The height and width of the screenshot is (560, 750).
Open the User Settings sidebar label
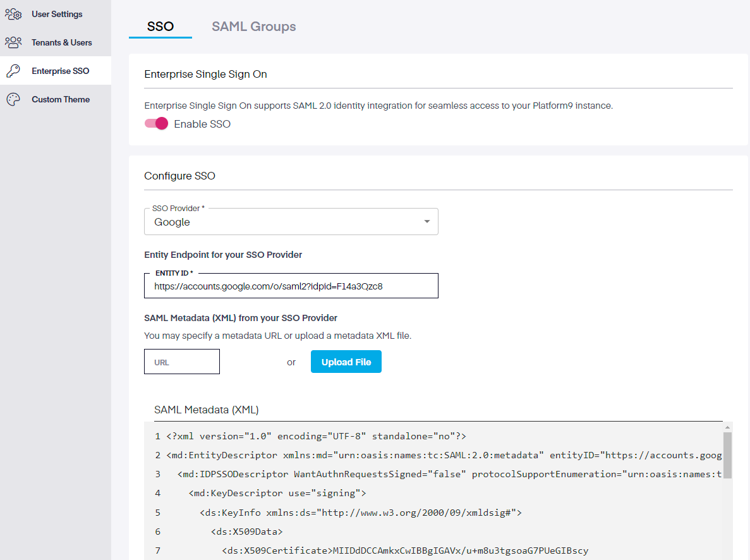point(57,14)
